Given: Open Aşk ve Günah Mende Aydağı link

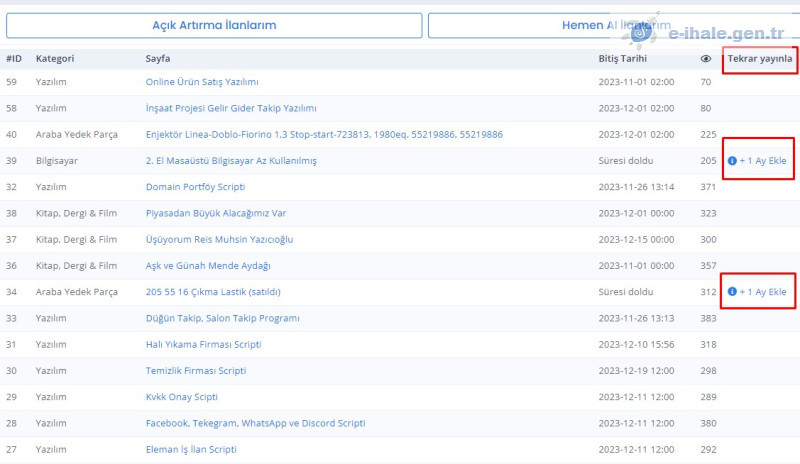Looking at the screenshot, I should [x=208, y=265].
